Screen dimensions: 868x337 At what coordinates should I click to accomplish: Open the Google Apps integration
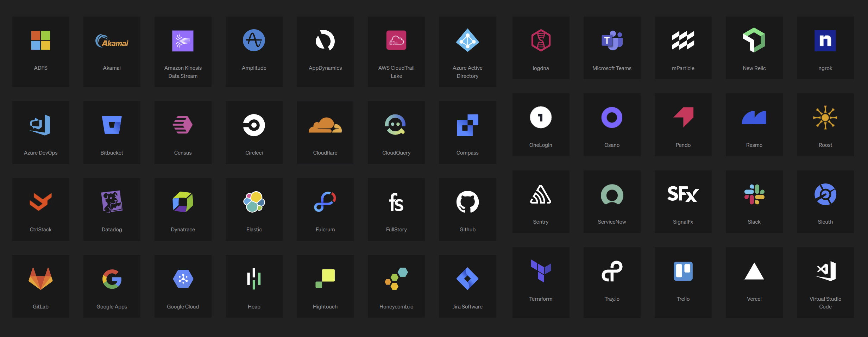point(112,286)
